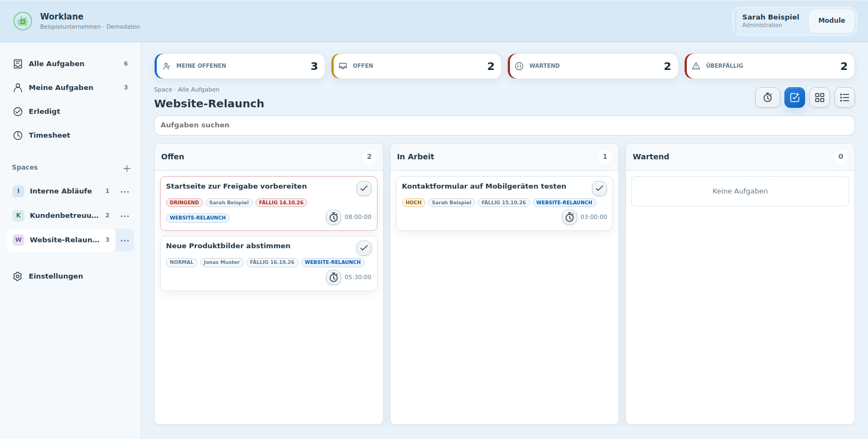
Task: Start timer on Kontaktformular task
Action: coord(570,217)
